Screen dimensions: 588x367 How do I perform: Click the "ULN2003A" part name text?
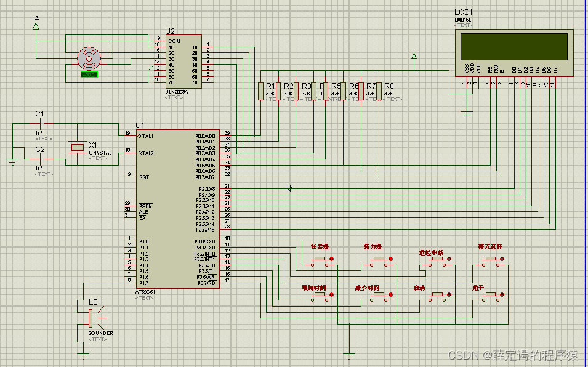[177, 92]
